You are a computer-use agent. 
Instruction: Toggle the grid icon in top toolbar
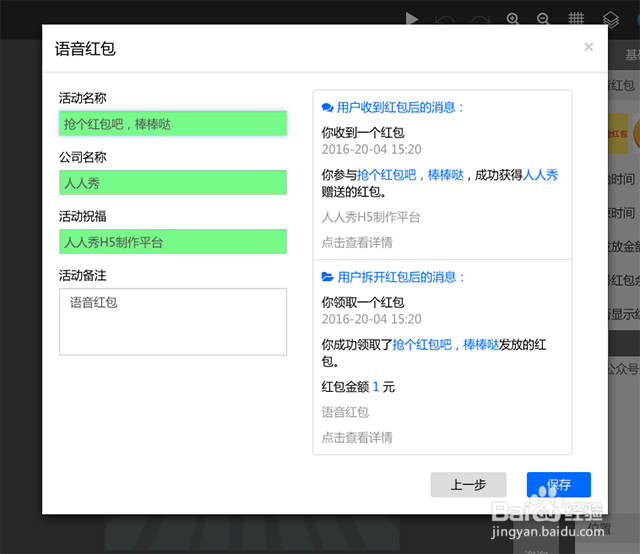pyautogui.click(x=576, y=18)
